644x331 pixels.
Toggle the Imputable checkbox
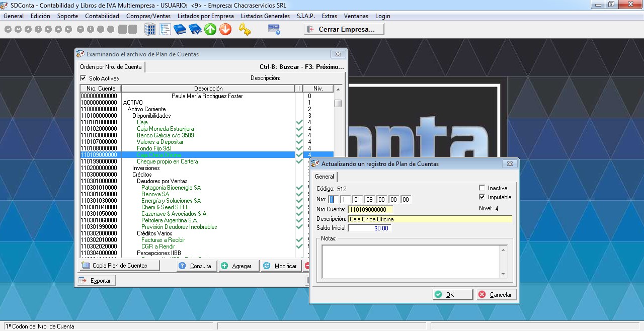coord(482,197)
